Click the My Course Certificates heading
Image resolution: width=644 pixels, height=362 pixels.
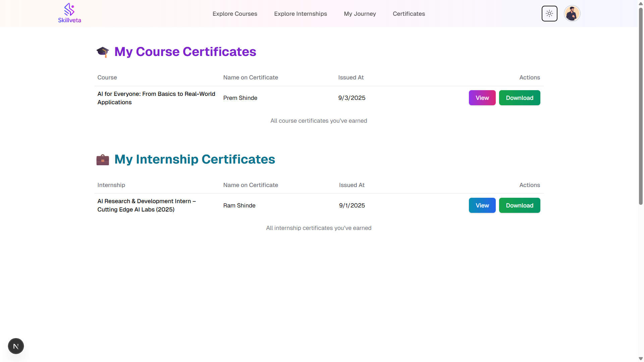pos(185,52)
